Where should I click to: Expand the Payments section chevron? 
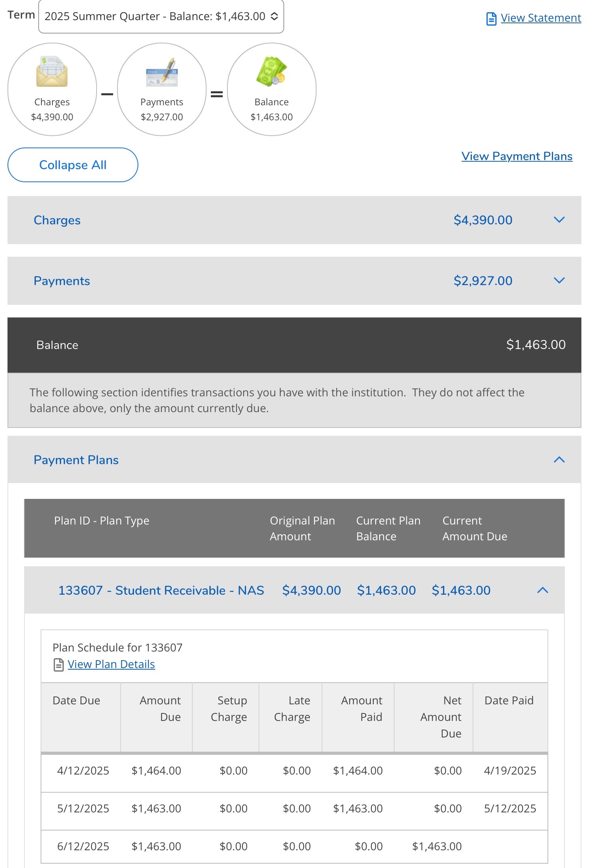pos(559,281)
